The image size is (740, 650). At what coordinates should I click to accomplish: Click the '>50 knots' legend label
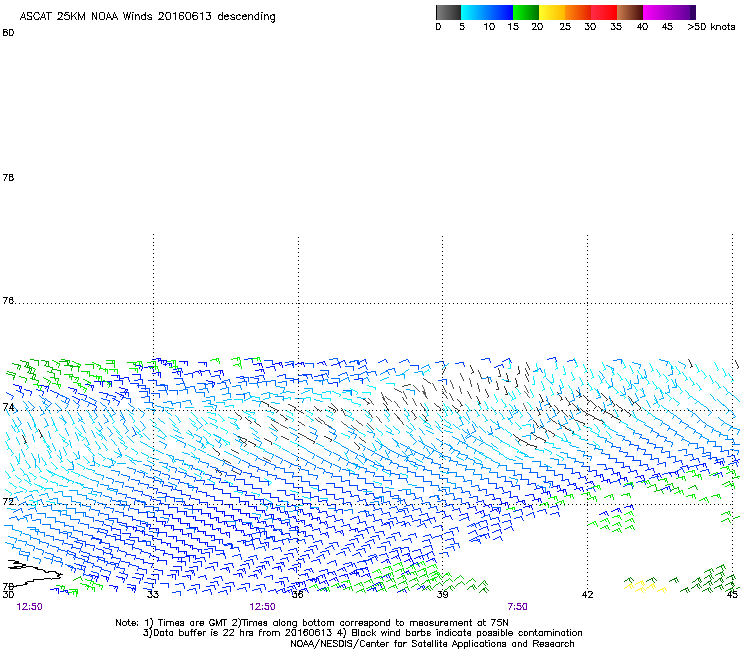tap(711, 27)
